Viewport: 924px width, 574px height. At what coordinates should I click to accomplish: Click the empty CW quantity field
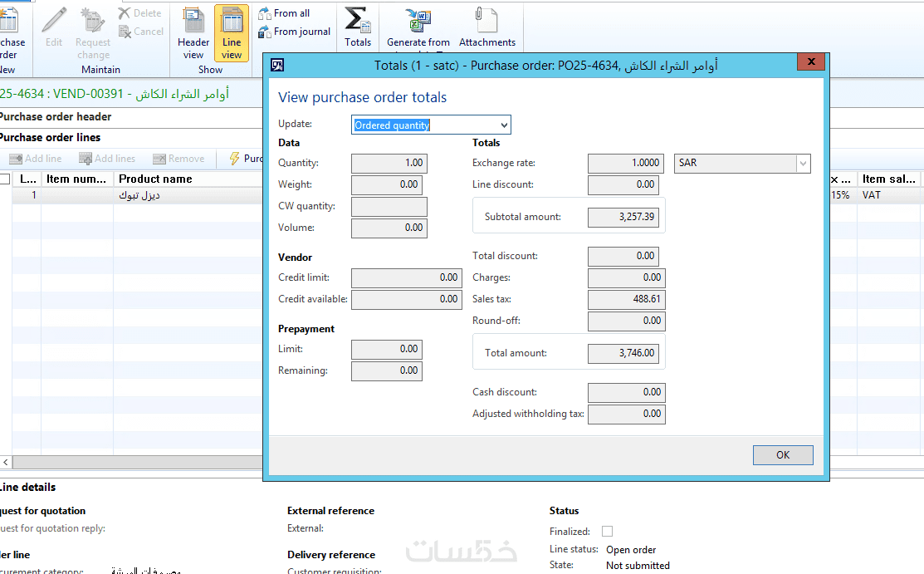[x=389, y=207]
